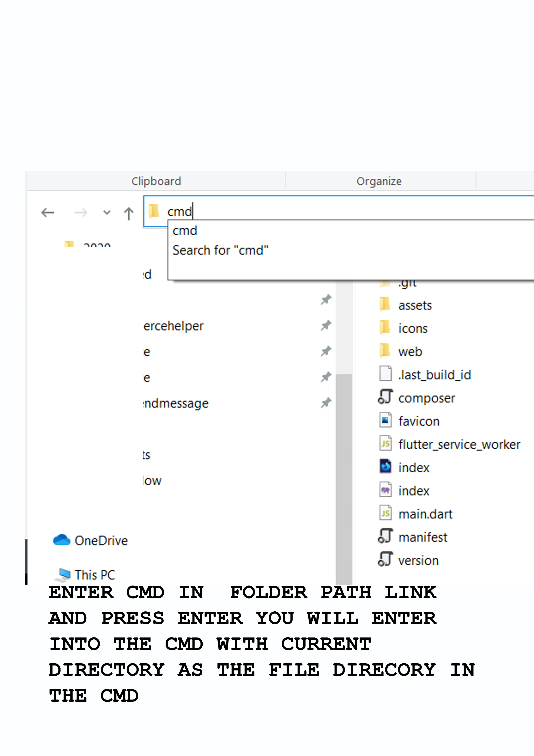
Task: Open the assets folder
Action: (414, 306)
